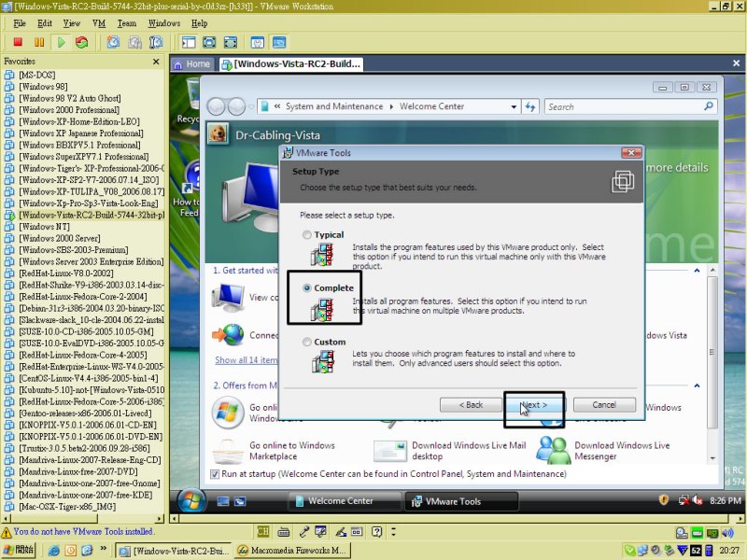
Task: Open the File menu
Action: pos(20,23)
